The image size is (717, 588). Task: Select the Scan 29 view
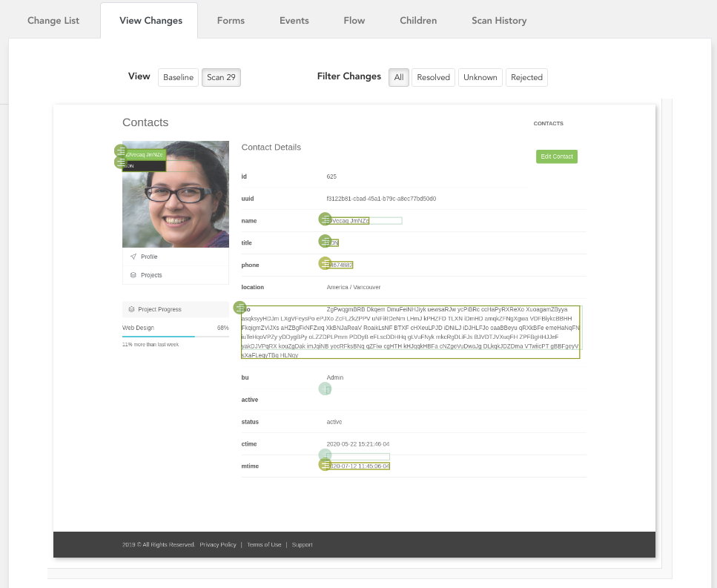click(221, 77)
